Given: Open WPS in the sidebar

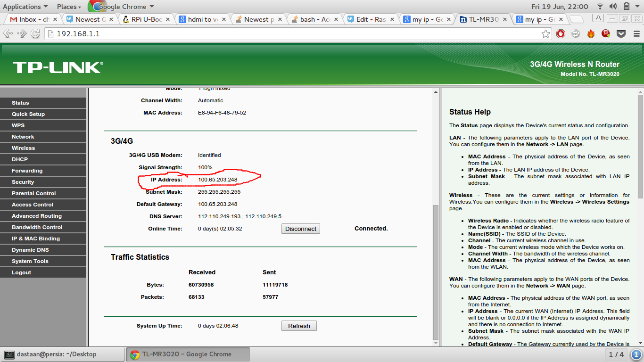Looking at the screenshot, I should (x=43, y=125).
